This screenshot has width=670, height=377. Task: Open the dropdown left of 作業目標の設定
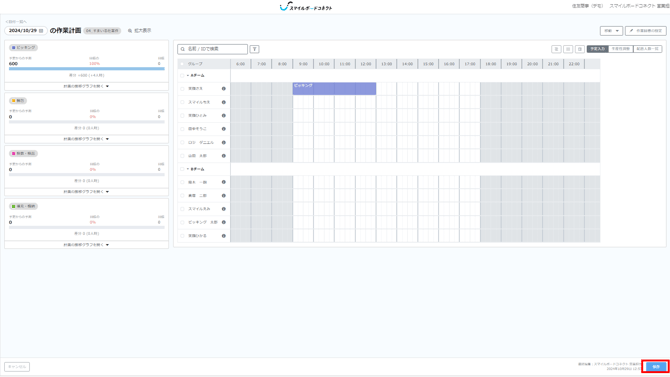point(611,31)
